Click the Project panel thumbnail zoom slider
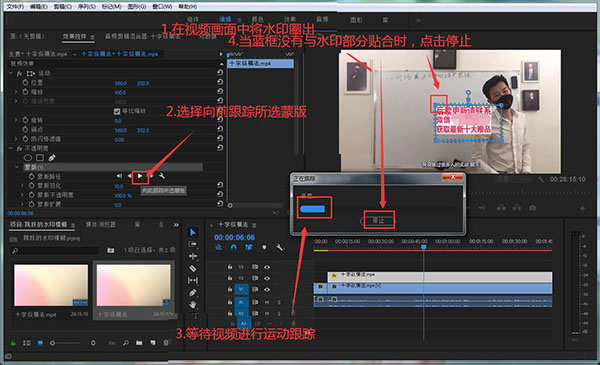Image resolution: width=600 pixels, height=365 pixels. pos(66,343)
